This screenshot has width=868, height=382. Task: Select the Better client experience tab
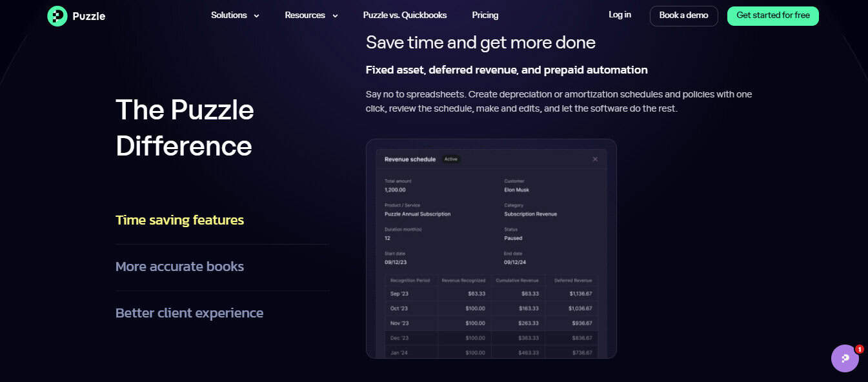[x=189, y=313]
